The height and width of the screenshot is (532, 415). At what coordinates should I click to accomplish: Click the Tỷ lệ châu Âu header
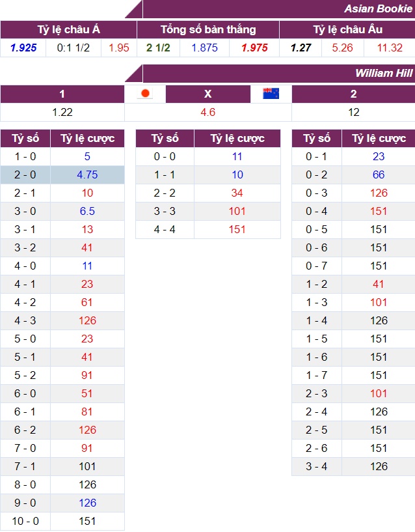click(347, 29)
